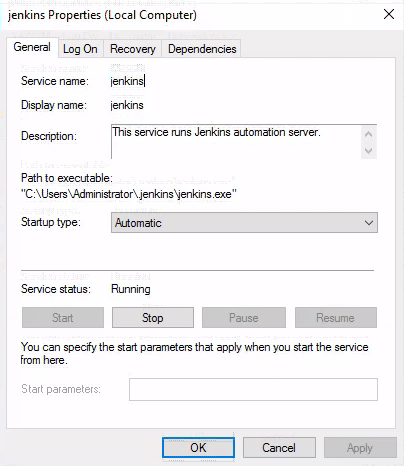Viewport: 404px width, 466px height.
Task: Click the description scroll up arrow
Action: point(369,134)
